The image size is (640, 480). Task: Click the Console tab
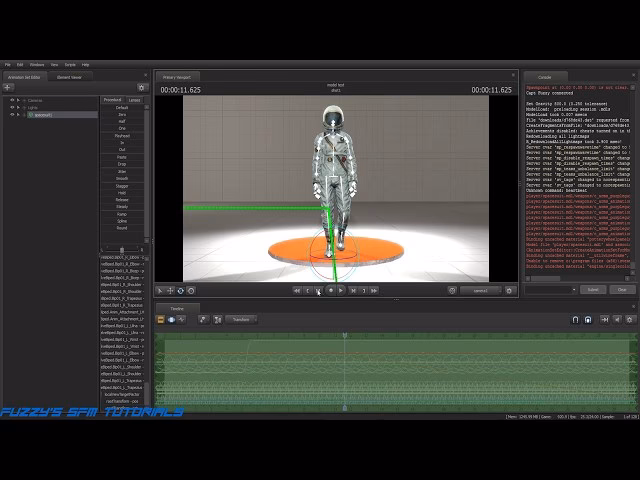[x=545, y=77]
